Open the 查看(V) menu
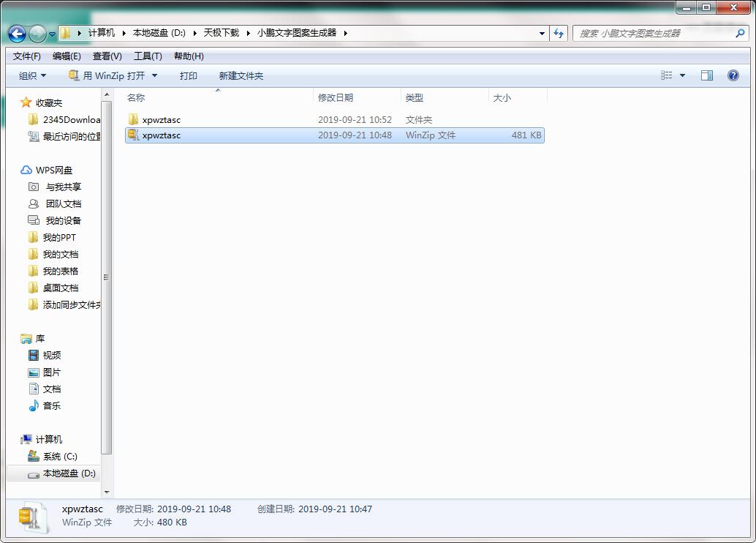The height and width of the screenshot is (543, 756). (x=106, y=56)
